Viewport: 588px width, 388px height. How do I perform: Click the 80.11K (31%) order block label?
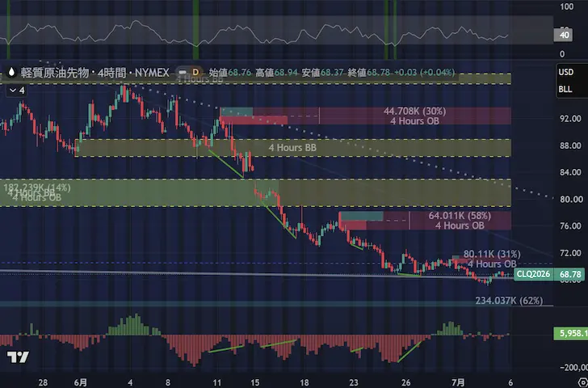(492, 255)
